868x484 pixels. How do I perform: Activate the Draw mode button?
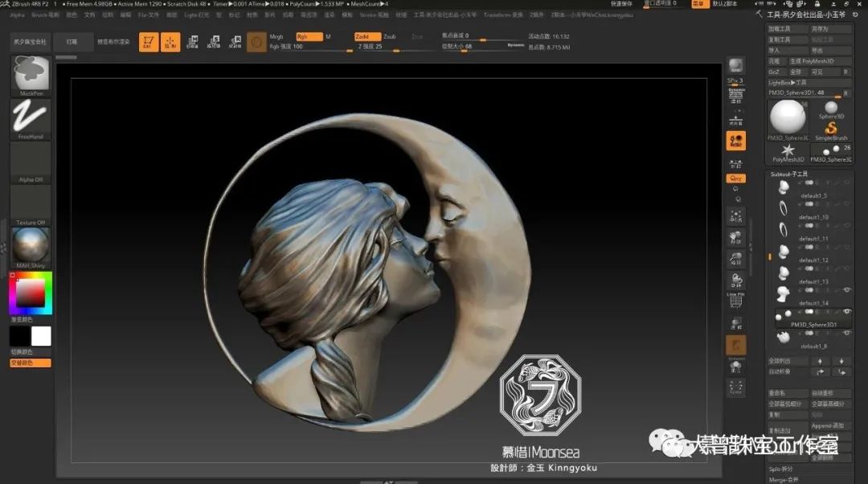pyautogui.click(x=170, y=42)
